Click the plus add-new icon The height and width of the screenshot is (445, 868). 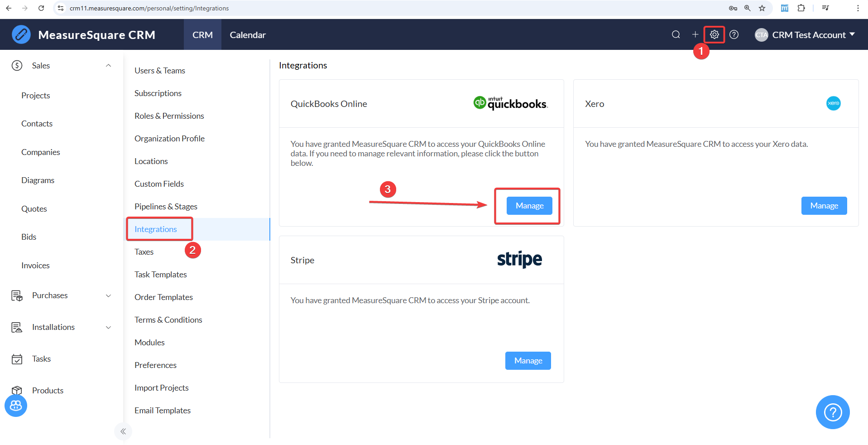coord(695,34)
